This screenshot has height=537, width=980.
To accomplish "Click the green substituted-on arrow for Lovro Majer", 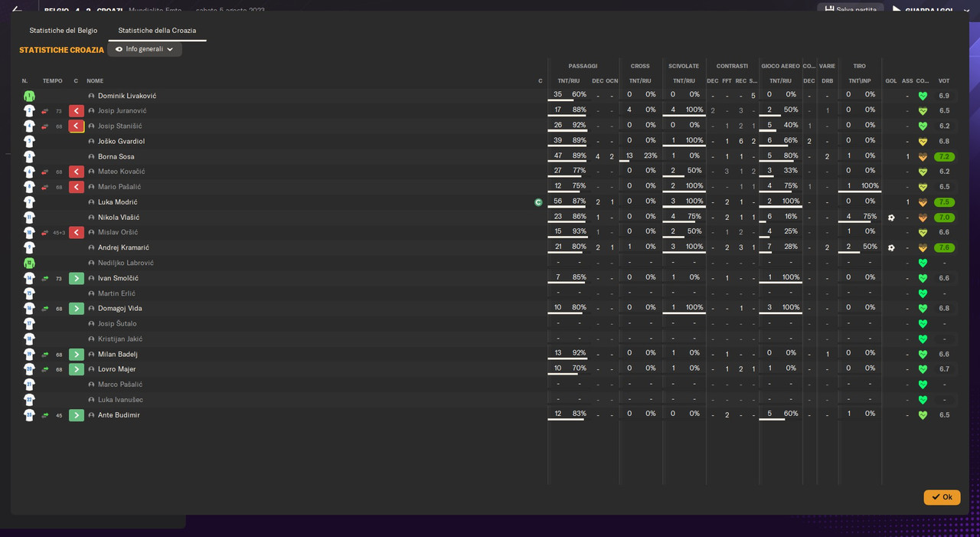I will (77, 369).
